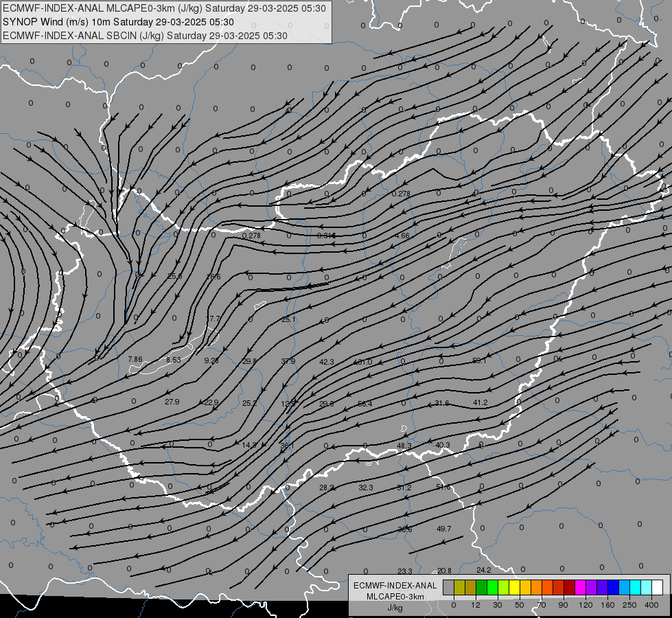Click the legend scale label 30

click(497, 605)
